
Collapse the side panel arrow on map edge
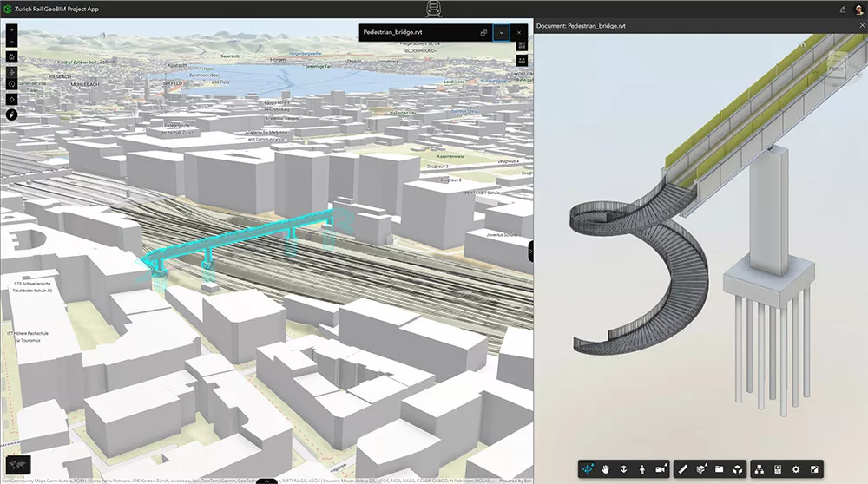point(530,251)
